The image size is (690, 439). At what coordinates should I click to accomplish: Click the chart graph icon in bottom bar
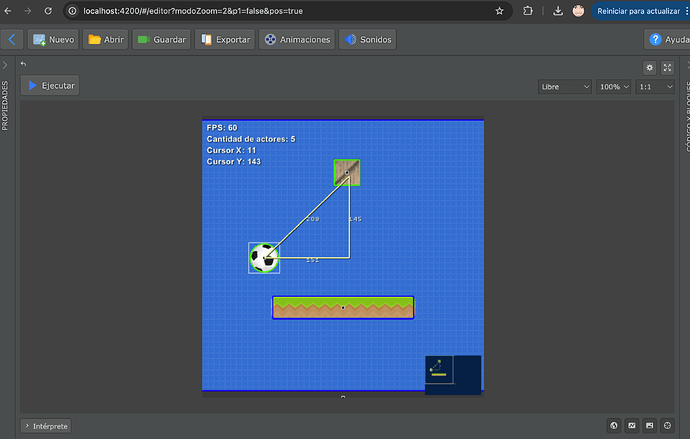coord(632,426)
